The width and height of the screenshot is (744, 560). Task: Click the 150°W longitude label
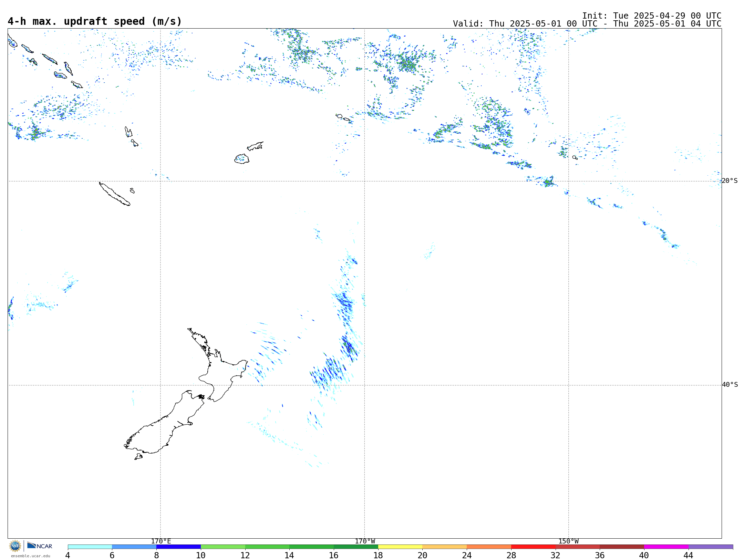click(568, 541)
